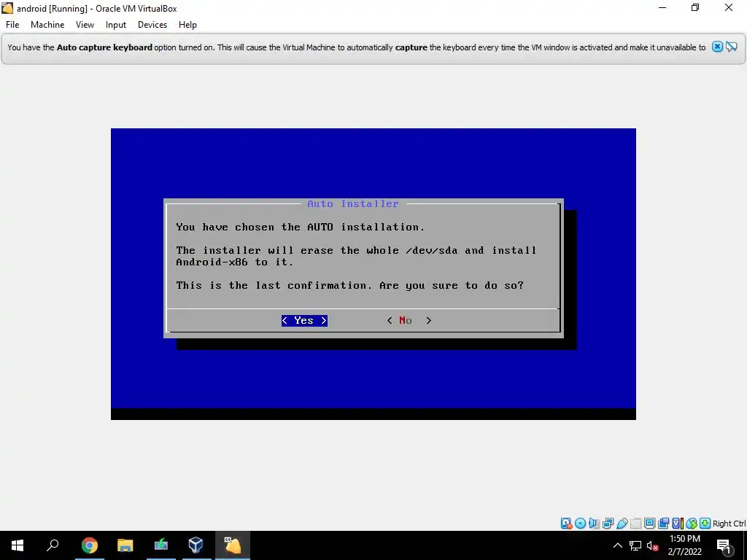Open the View menu
Screen dimensions: 747x560
[85, 25]
